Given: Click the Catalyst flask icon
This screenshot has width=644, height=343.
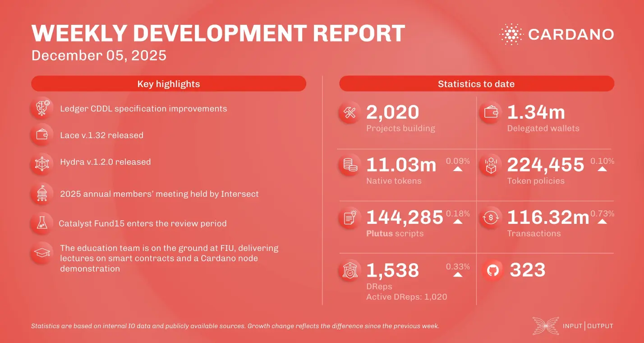Looking at the screenshot, I should click(42, 223).
